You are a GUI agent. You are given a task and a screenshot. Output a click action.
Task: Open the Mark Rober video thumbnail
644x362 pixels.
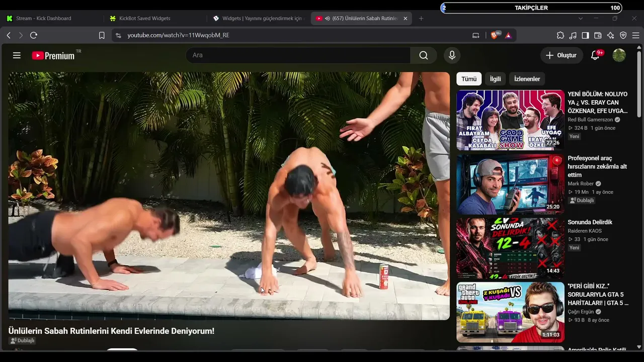[x=510, y=184]
